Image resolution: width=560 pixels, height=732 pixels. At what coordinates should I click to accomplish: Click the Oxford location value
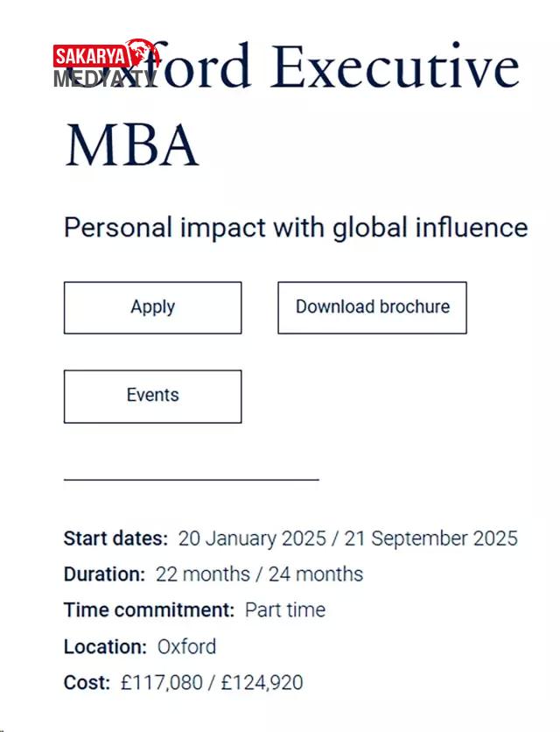coord(186,647)
